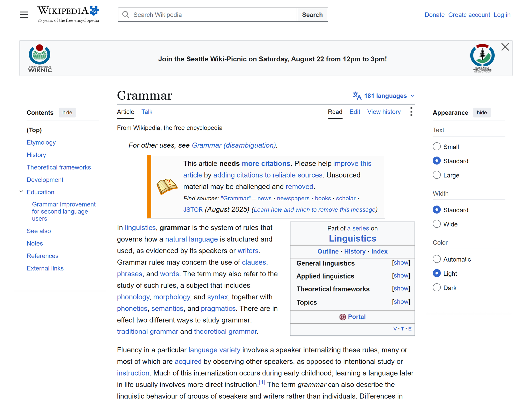Viewport: 532px width, 399px height.
Task: Click the Cascadia Wikimedians logo
Action: pos(482,58)
